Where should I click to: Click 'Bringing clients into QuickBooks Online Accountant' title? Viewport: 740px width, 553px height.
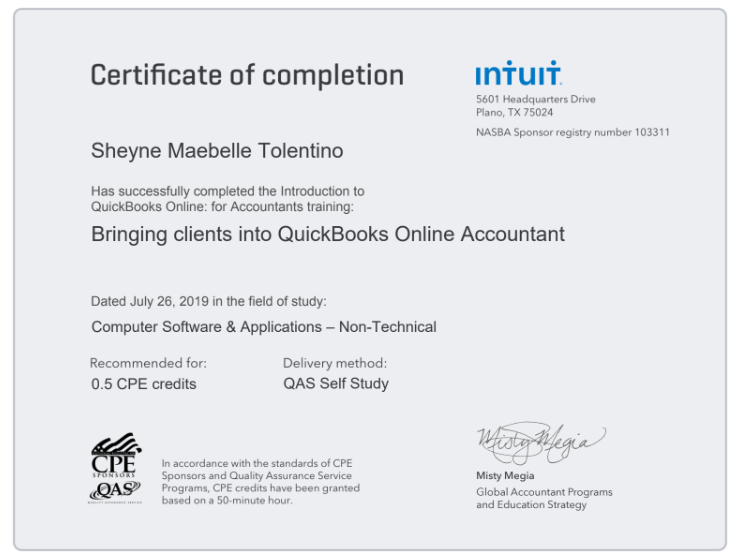[x=328, y=235]
